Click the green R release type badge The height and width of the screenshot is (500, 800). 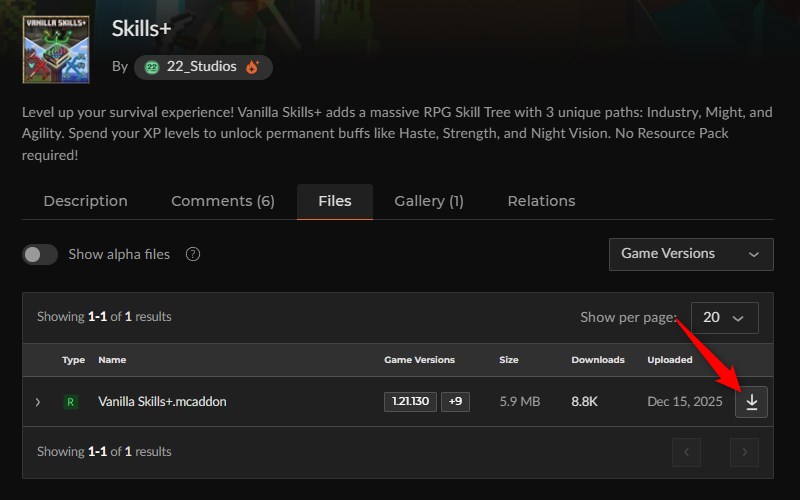[x=70, y=402]
